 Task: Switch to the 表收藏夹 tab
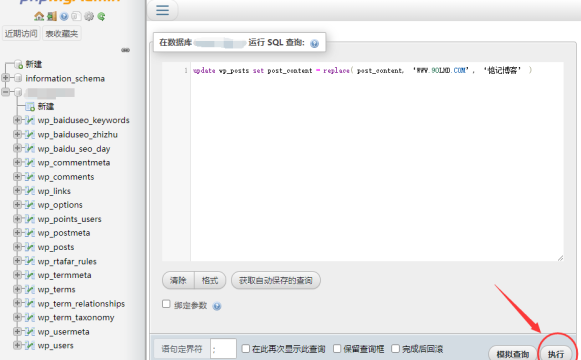pos(62,33)
